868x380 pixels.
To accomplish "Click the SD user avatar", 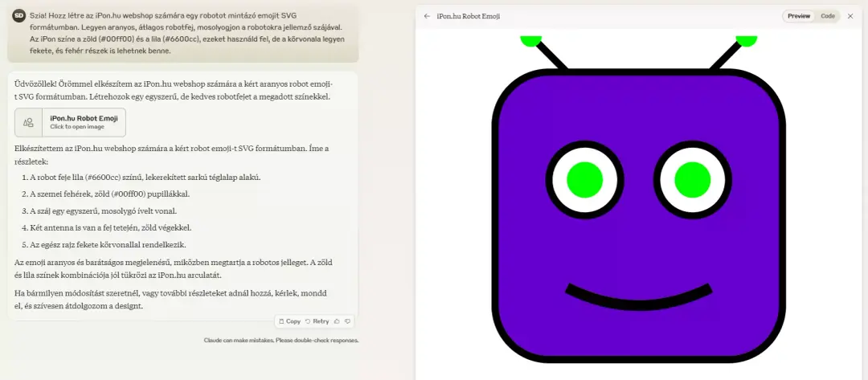I will point(18,15).
